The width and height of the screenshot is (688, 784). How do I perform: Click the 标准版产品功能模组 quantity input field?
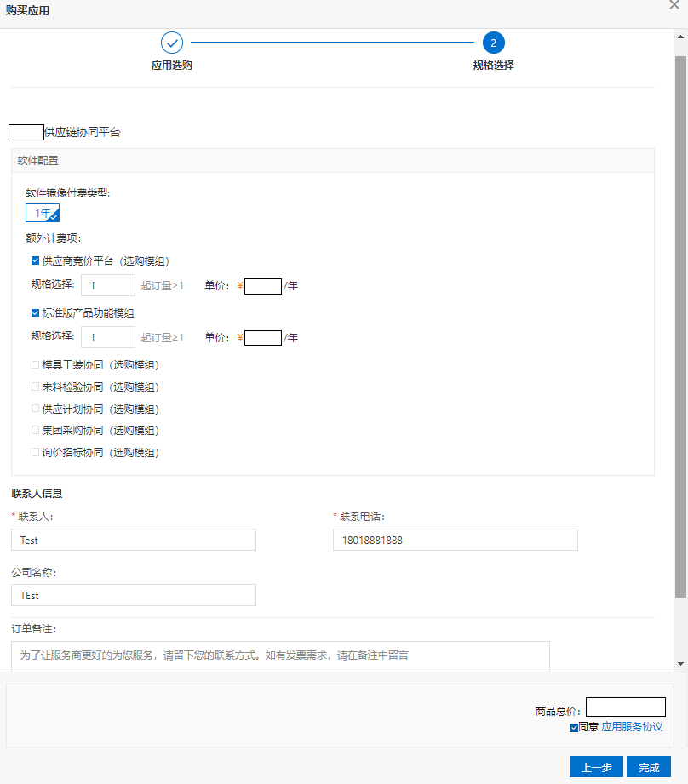pos(108,337)
